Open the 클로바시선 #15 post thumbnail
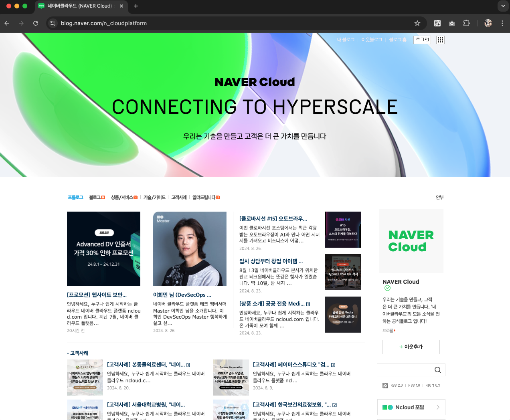The height and width of the screenshot is (420, 510). click(x=343, y=230)
